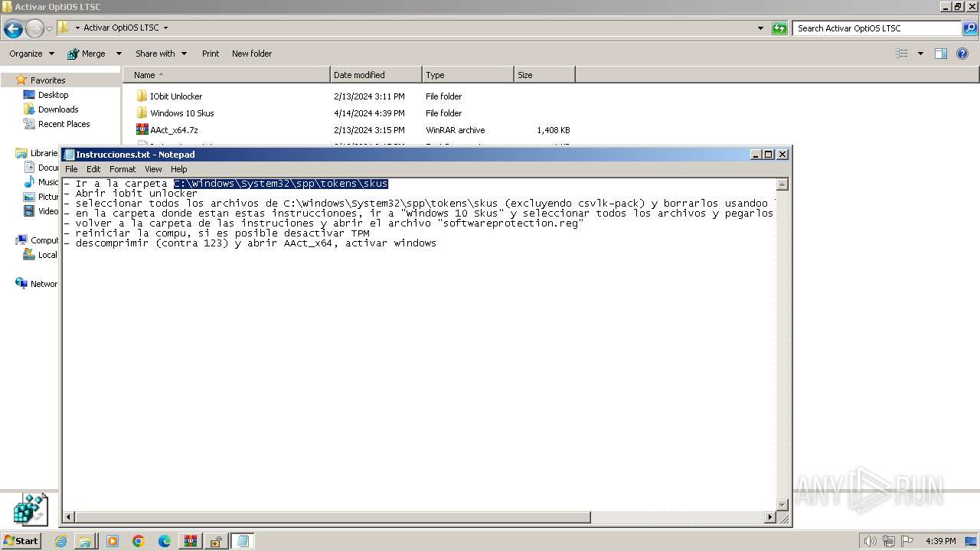Open Desktop in the navigation pane

(x=53, y=95)
